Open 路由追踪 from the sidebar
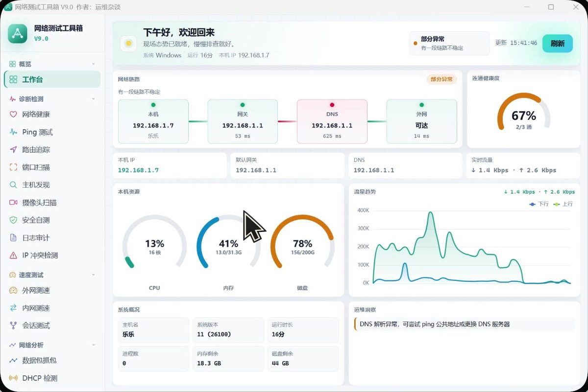 pos(52,150)
